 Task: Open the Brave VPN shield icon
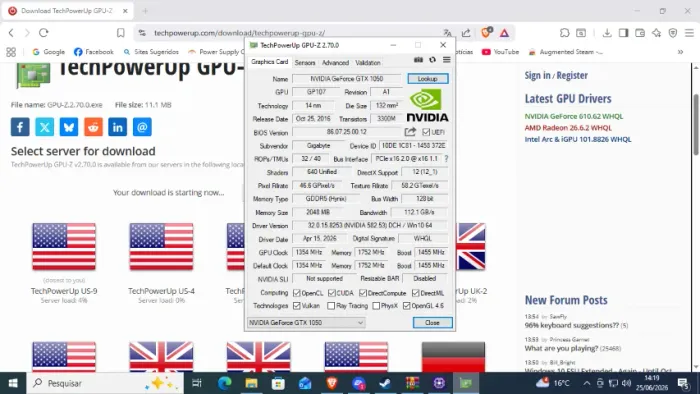(x=673, y=33)
